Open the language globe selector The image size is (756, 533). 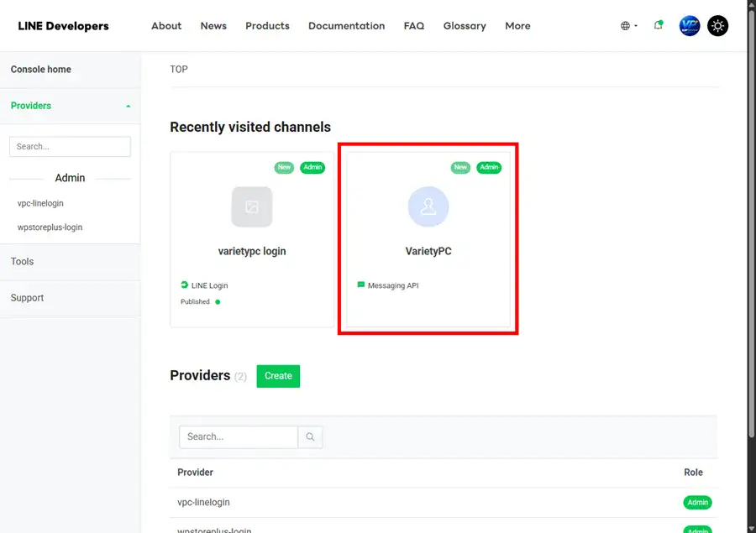point(628,26)
